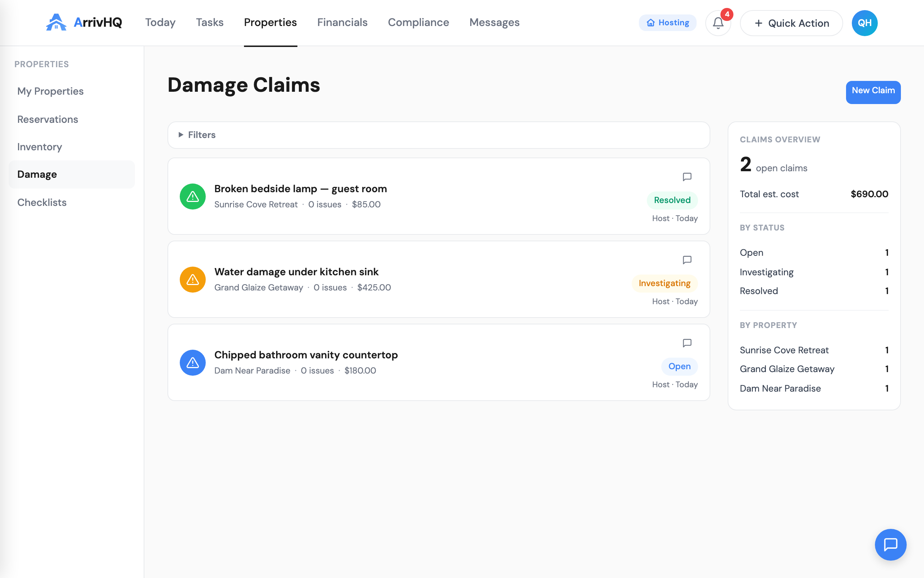
Task: Click the 2 open claims count
Action: point(773,165)
